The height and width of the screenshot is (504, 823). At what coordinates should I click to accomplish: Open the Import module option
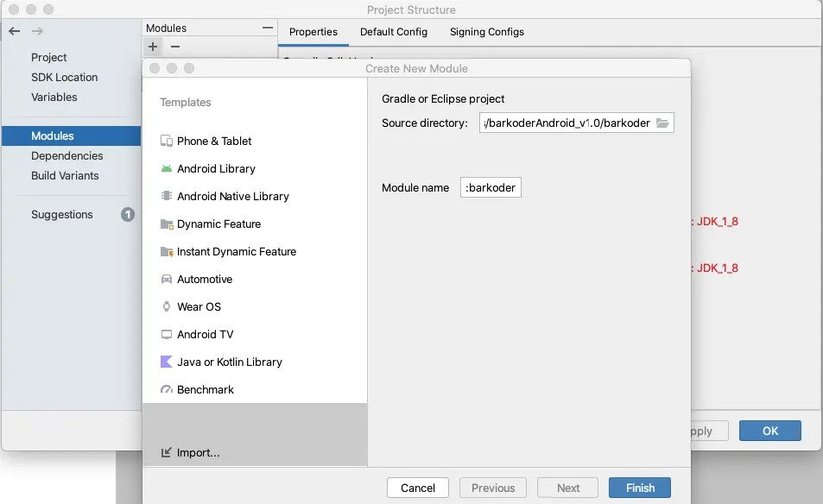click(x=198, y=452)
